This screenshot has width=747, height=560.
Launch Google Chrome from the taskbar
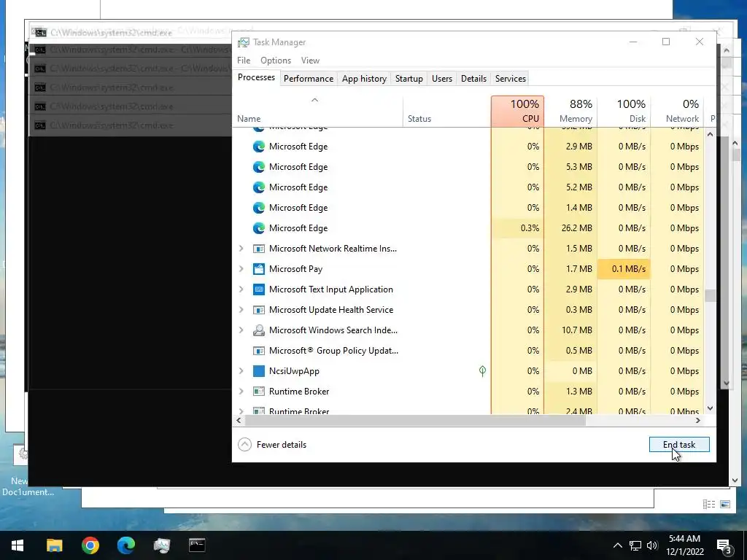(90, 545)
